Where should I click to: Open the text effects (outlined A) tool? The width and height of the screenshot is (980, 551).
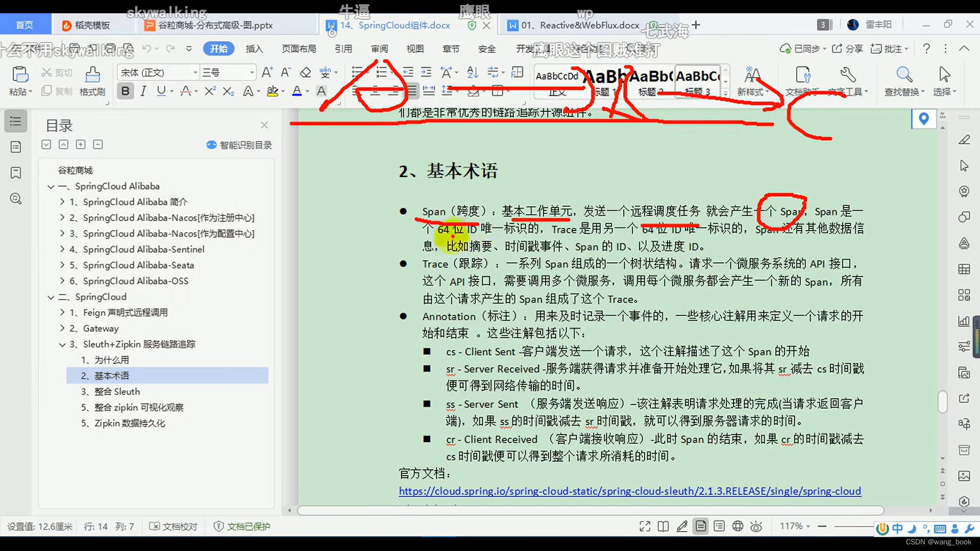click(x=248, y=91)
